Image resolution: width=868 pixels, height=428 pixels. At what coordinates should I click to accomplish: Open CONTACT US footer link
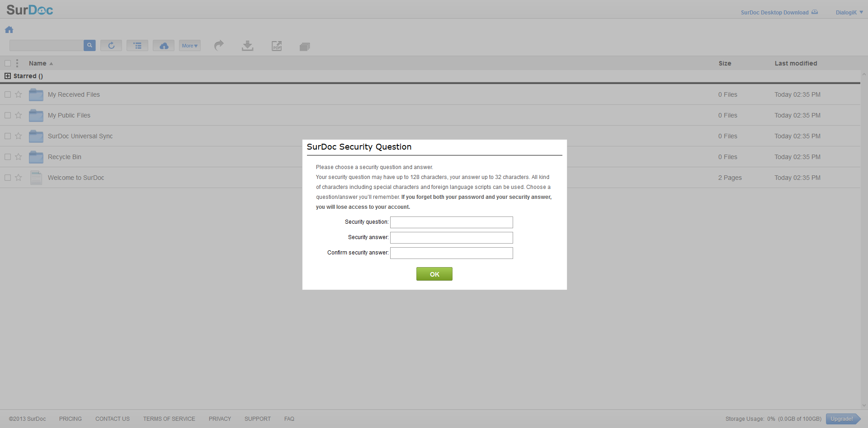pos(113,419)
